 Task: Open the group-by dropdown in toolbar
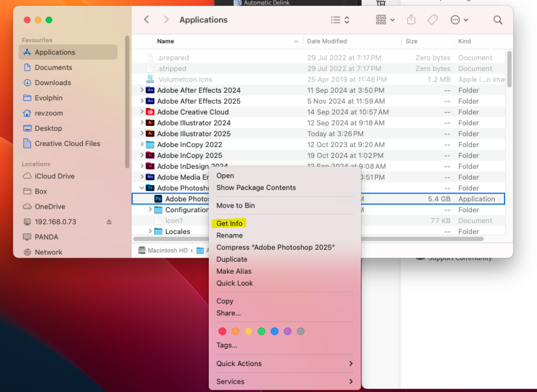pyautogui.click(x=385, y=20)
